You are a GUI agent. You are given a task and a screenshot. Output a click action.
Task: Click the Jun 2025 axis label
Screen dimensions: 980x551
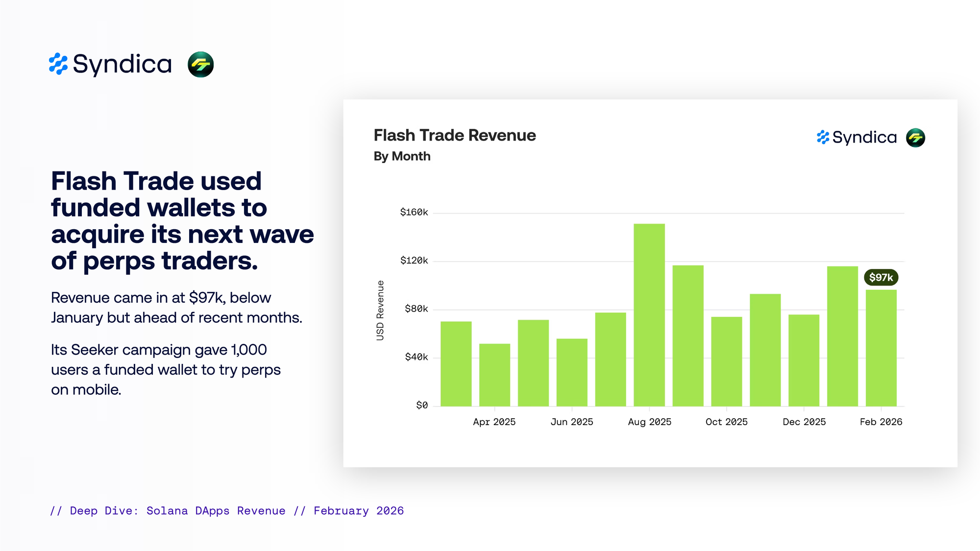pos(571,422)
